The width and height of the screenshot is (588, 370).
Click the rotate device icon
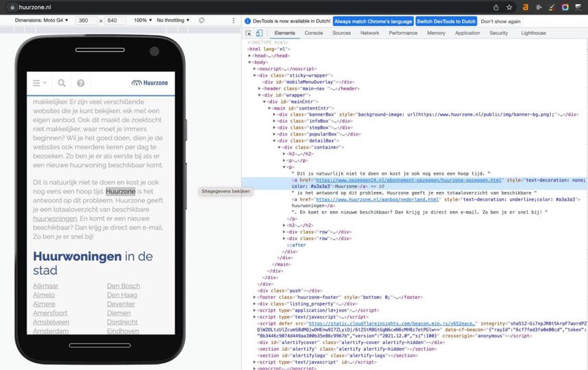[x=201, y=21]
